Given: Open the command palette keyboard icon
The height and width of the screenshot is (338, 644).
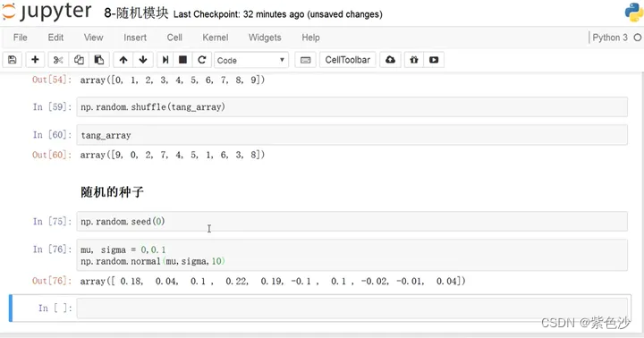Looking at the screenshot, I should [305, 60].
